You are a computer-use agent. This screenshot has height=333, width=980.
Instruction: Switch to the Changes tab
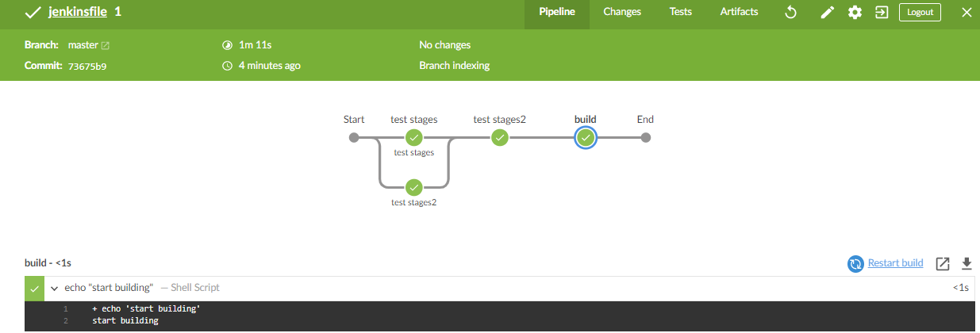coord(622,13)
